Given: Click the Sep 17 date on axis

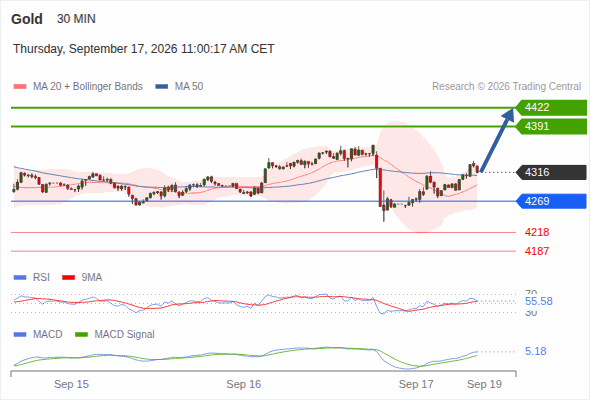Looking at the screenshot, I should pos(416,384).
